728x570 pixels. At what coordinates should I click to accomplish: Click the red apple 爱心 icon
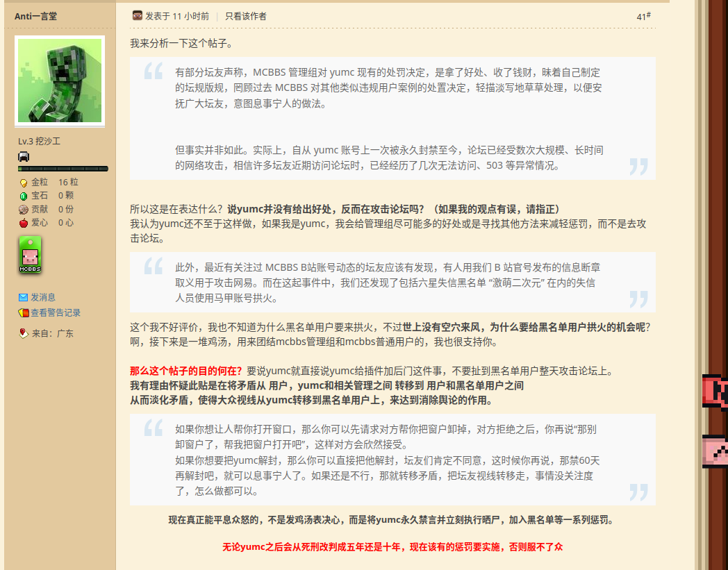(24, 222)
